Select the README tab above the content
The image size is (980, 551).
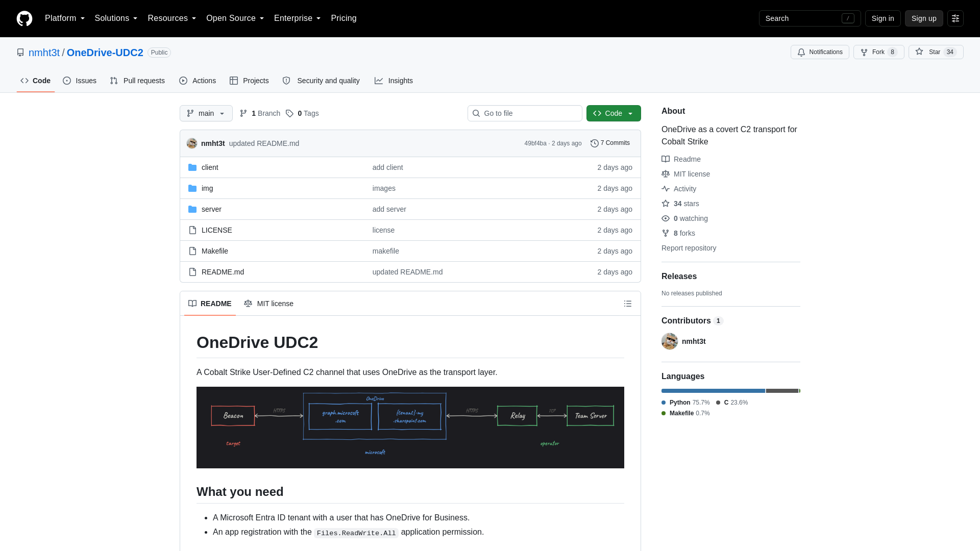210,304
